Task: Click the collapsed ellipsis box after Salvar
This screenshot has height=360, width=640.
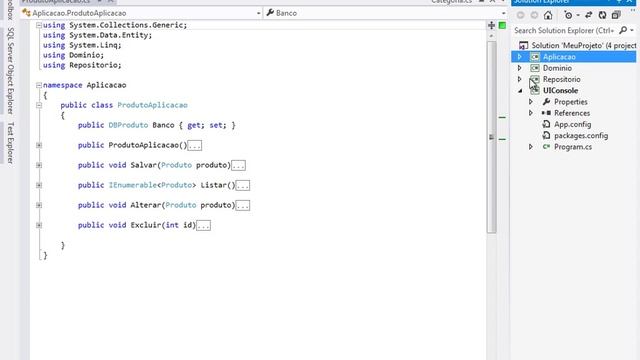Action: [238, 166]
